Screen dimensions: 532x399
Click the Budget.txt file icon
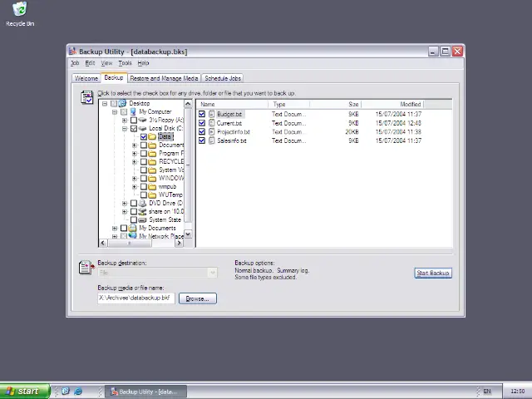(211, 114)
